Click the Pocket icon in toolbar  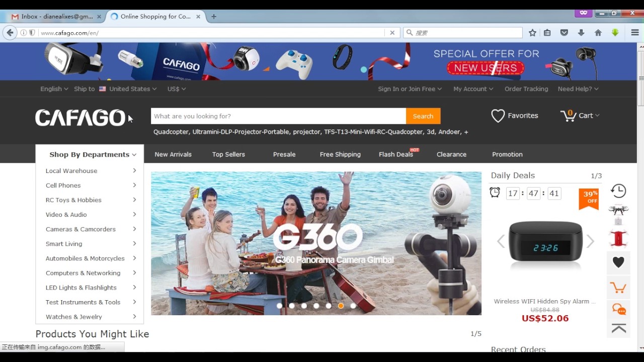click(564, 33)
